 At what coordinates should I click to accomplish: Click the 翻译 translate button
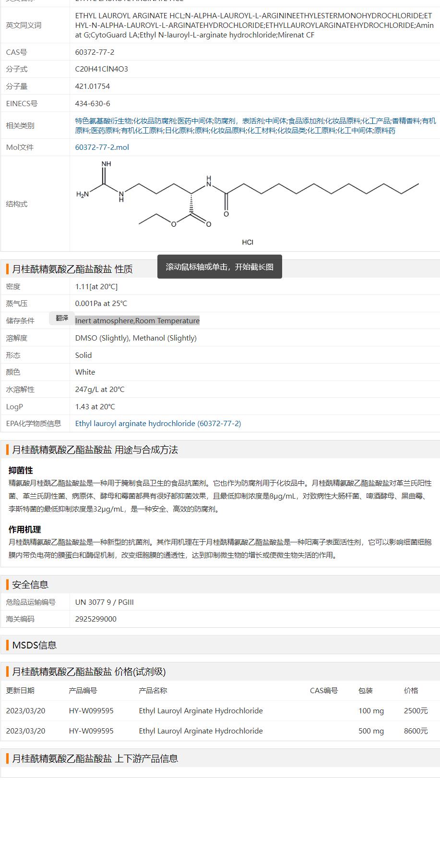[62, 318]
